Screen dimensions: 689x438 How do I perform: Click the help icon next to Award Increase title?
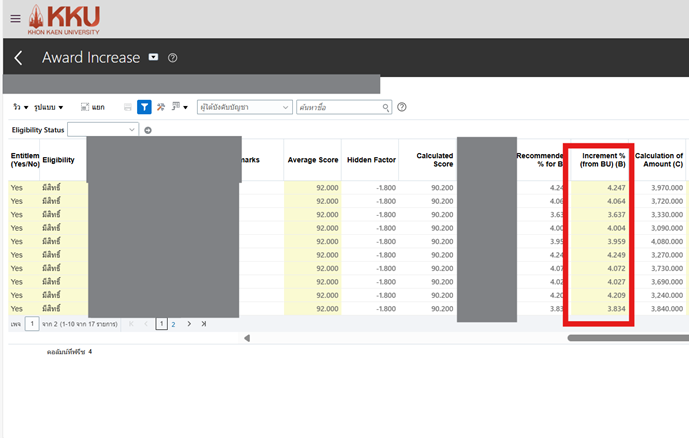pyautogui.click(x=173, y=58)
